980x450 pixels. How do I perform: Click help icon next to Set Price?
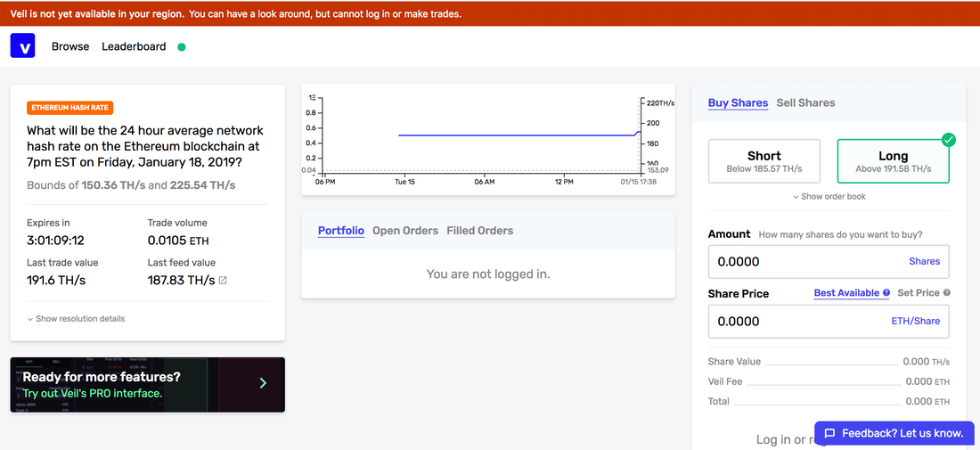[946, 292]
